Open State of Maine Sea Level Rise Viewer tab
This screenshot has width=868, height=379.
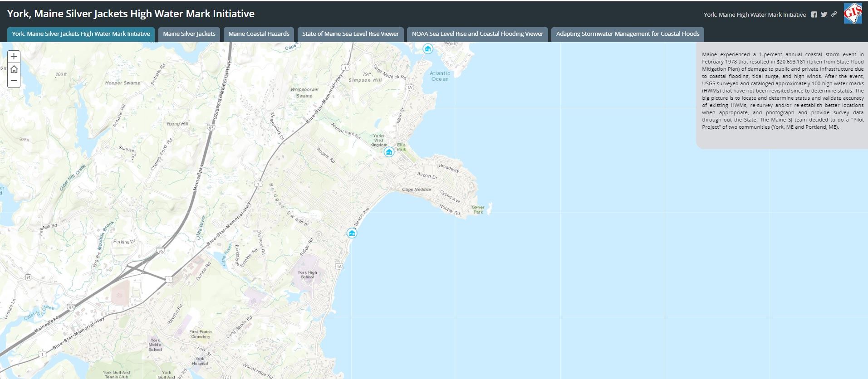click(x=350, y=34)
